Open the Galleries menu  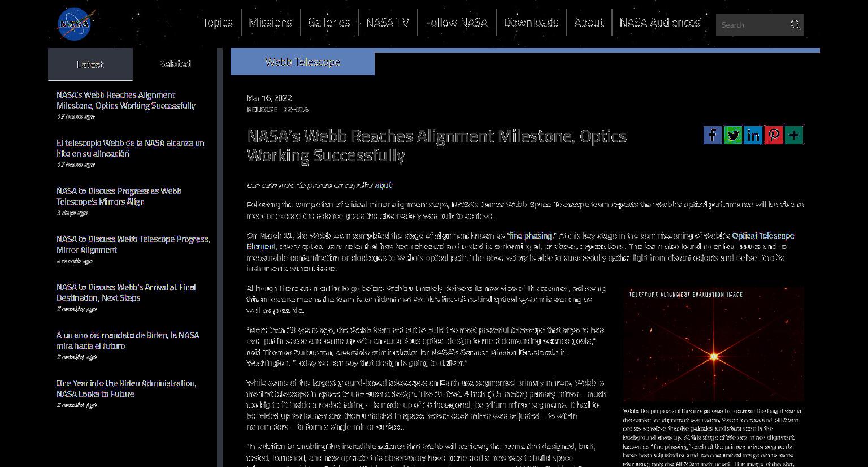(x=329, y=23)
